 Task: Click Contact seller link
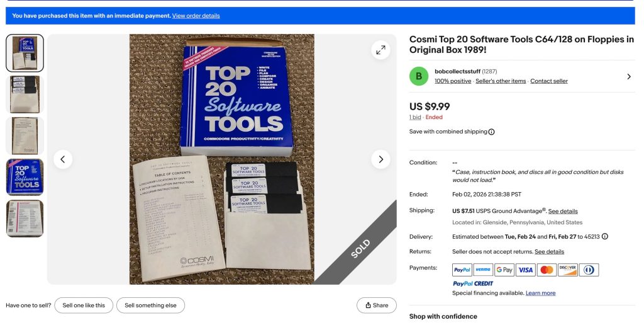[549, 81]
